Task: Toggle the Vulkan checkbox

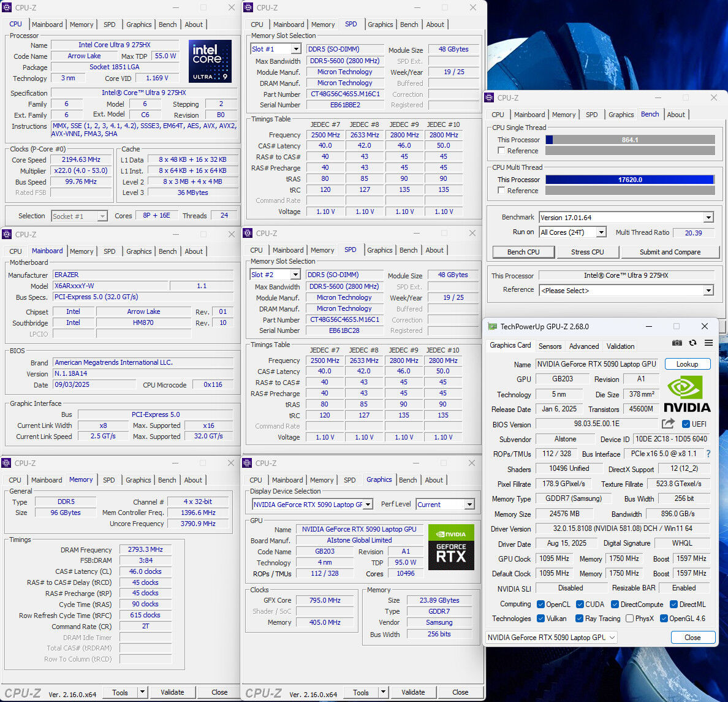Action: [540, 619]
